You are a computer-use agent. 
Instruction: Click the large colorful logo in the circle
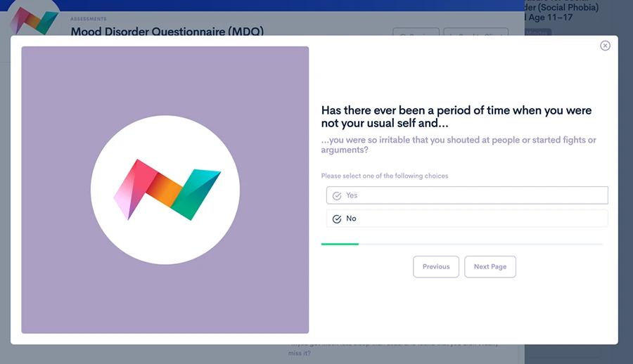click(x=167, y=190)
